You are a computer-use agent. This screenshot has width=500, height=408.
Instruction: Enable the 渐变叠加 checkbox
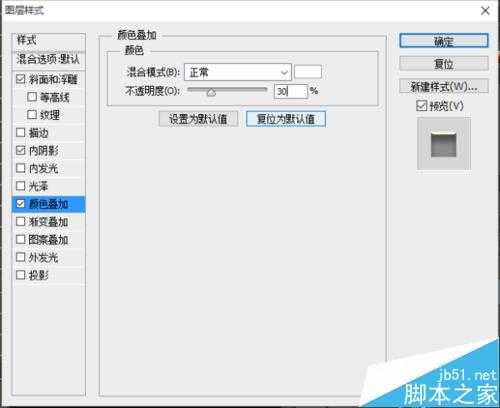coord(21,222)
